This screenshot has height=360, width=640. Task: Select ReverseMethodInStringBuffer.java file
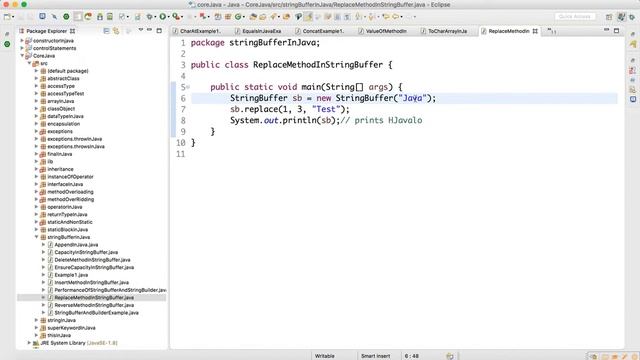point(94,305)
